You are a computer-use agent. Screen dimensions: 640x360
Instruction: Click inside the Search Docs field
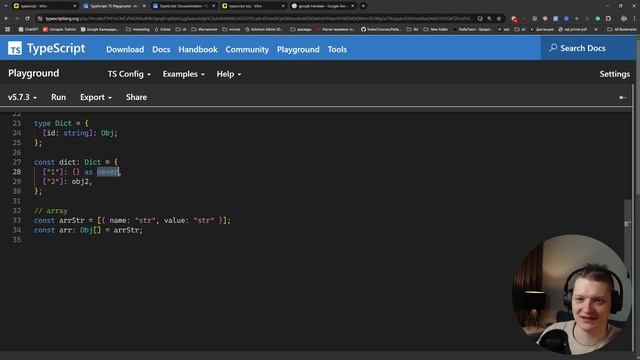coord(588,48)
